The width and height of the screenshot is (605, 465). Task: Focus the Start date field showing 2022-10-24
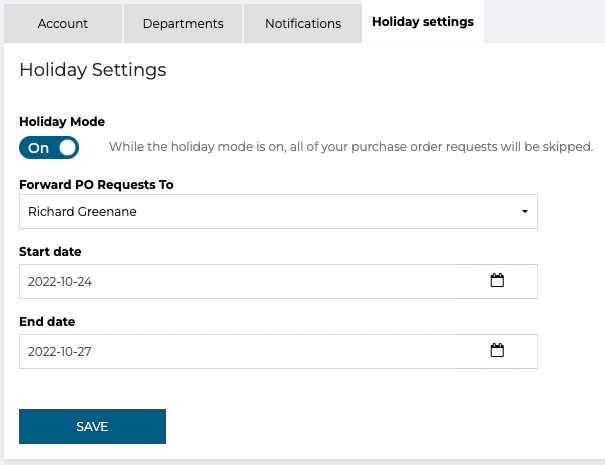278,281
